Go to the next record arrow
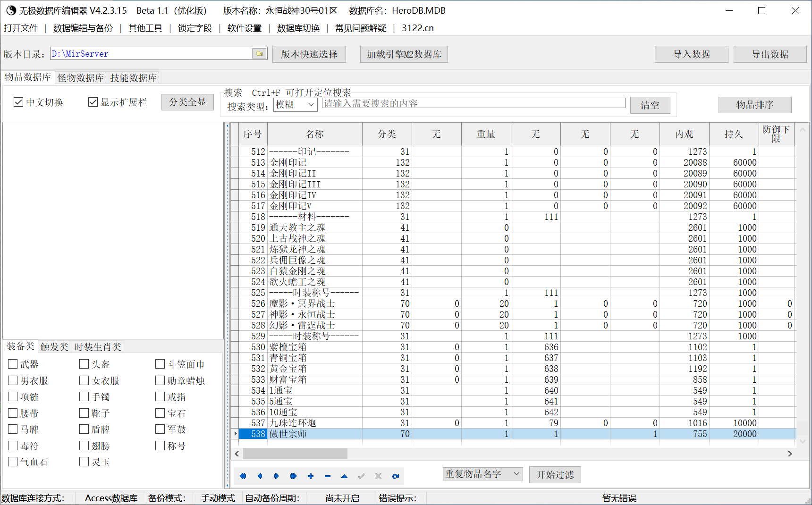Viewport: 812px width, 505px height. 277,476
